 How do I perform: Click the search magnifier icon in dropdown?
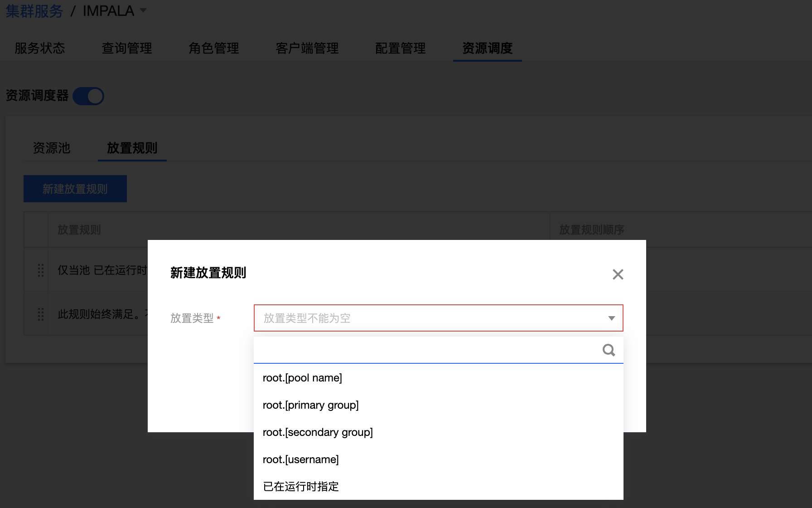(x=609, y=350)
